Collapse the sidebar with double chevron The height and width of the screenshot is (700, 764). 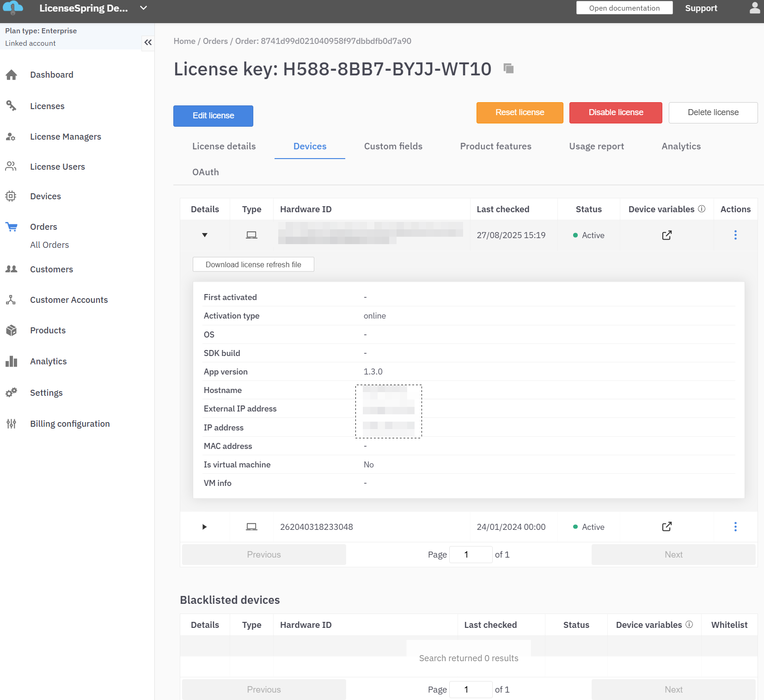tap(148, 43)
